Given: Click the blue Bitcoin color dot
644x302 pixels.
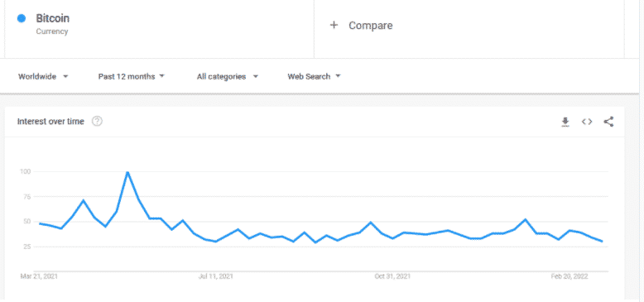Looking at the screenshot, I should (x=22, y=18).
